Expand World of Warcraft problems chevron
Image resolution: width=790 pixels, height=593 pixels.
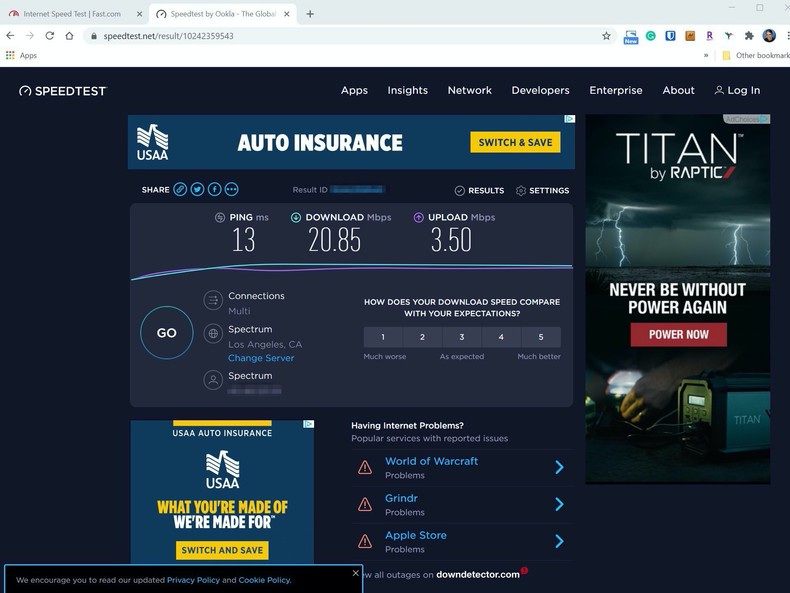click(559, 467)
